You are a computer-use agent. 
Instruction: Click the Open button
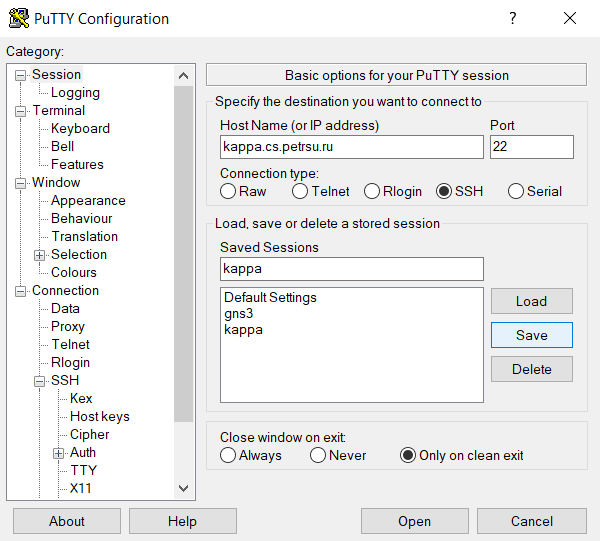[x=414, y=521]
